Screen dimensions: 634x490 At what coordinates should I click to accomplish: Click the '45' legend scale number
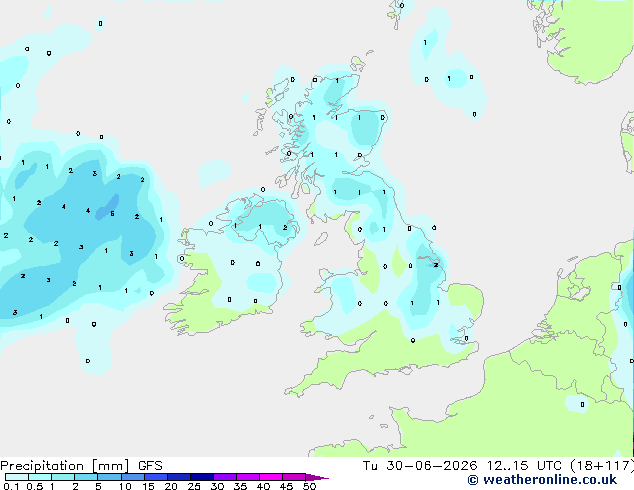click(x=286, y=486)
